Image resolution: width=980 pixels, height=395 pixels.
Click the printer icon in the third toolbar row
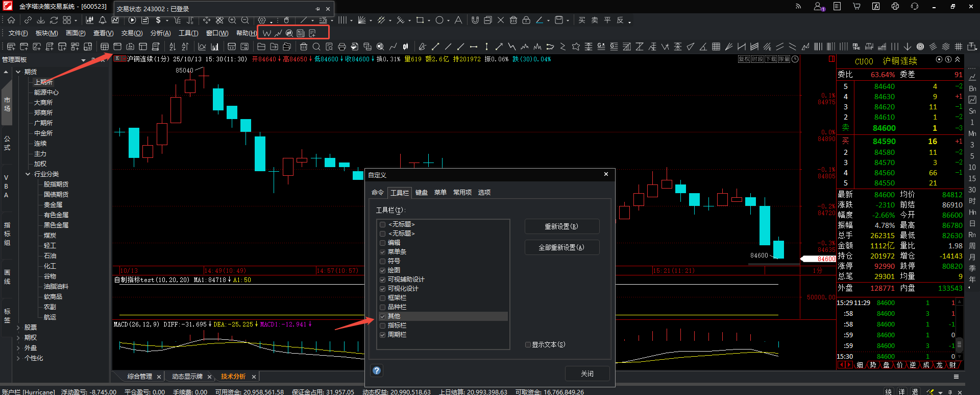pos(342,47)
